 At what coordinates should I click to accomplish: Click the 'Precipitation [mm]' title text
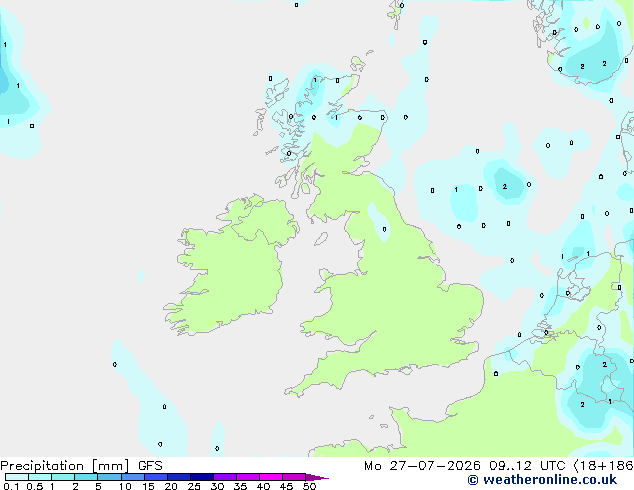tap(65, 466)
